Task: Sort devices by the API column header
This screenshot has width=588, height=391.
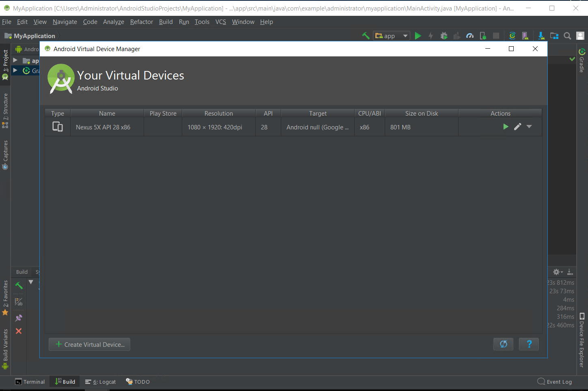Action: click(268, 114)
